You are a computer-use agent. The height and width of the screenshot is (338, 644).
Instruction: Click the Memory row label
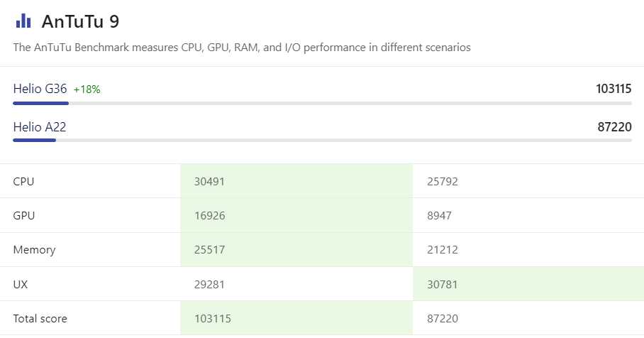34,249
